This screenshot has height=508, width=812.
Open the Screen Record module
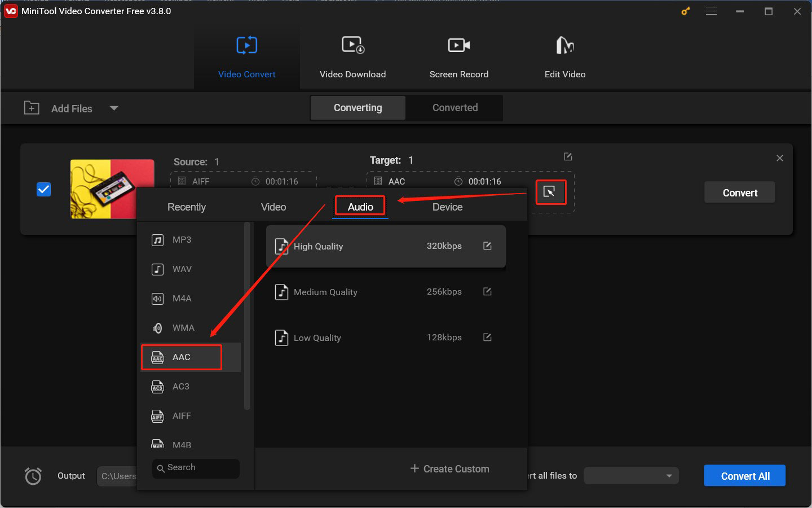[458, 57]
